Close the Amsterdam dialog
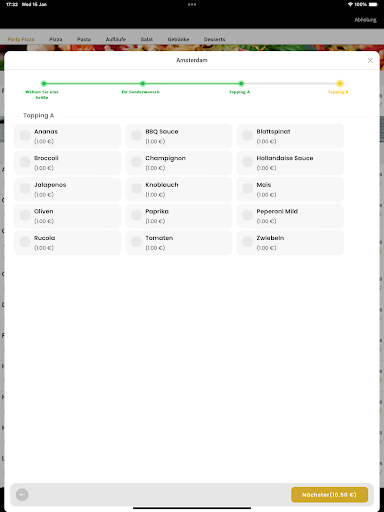Image resolution: width=384 pixels, height=512 pixels. [x=370, y=60]
